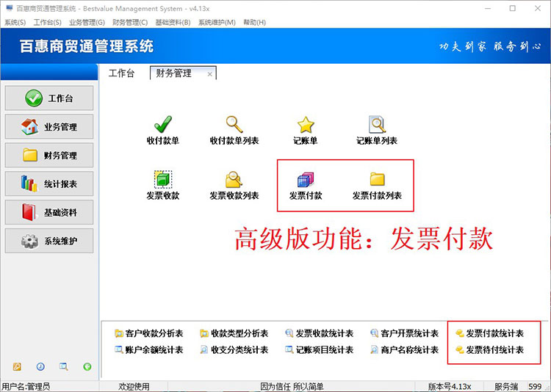Click status bar text 用户名:管理员

[26, 387]
